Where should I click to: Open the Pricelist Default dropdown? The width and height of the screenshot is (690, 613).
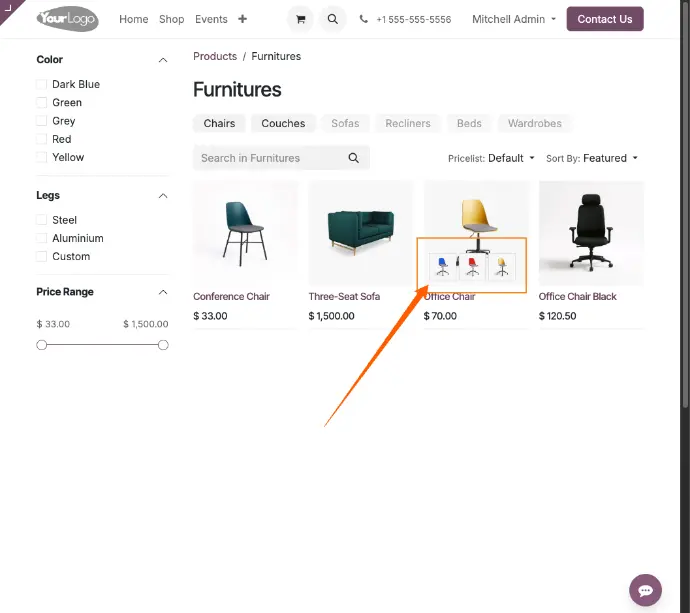pos(491,158)
